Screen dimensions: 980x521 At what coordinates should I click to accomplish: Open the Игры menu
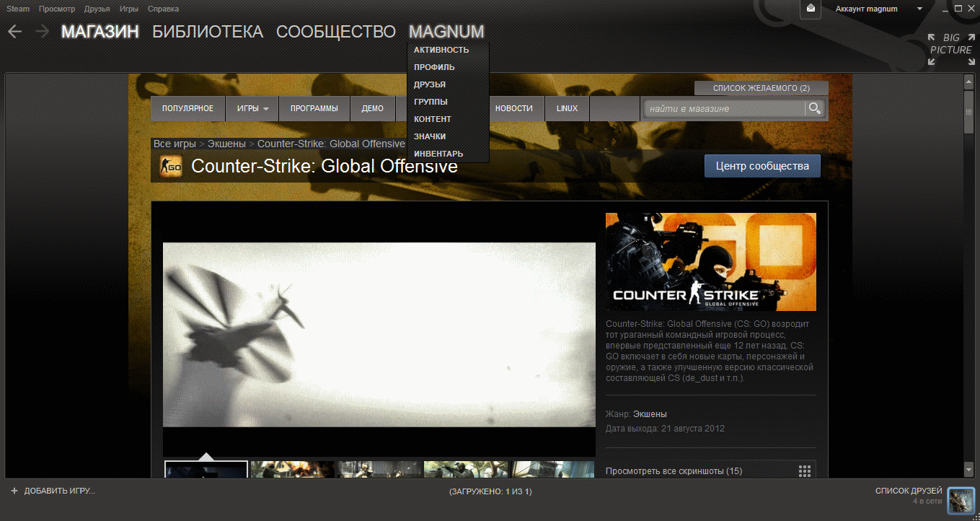point(129,9)
